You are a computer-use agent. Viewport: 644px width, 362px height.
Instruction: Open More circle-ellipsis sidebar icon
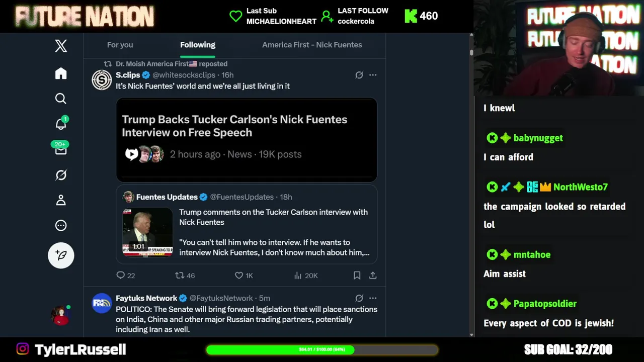[x=61, y=225]
